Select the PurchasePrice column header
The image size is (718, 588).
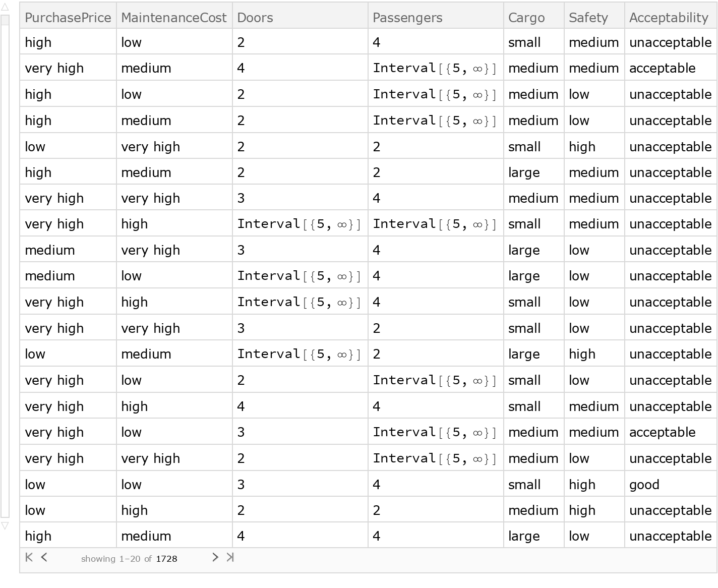pyautogui.click(x=68, y=17)
